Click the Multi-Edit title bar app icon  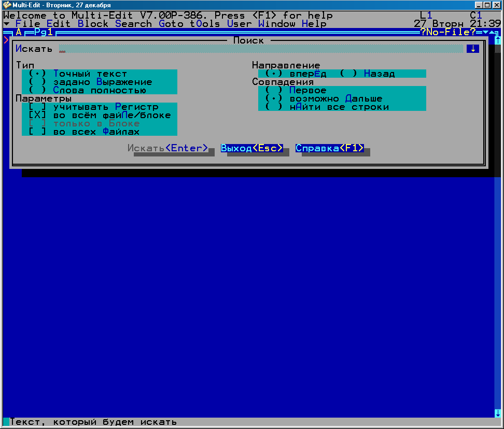pos(7,5)
